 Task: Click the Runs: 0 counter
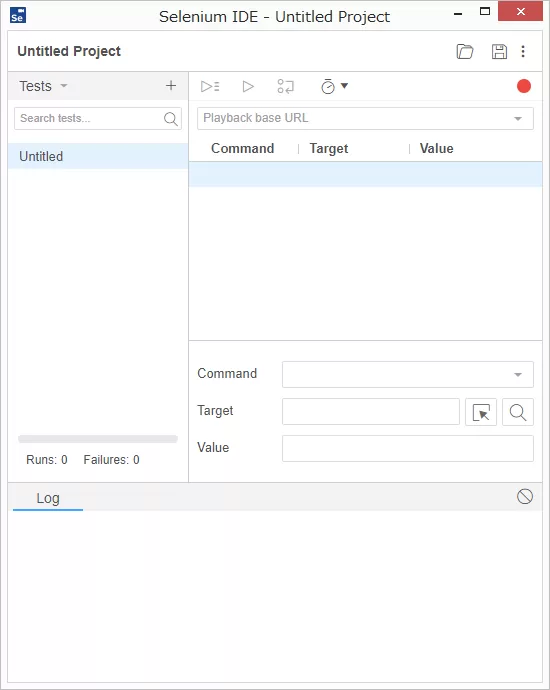(47, 459)
